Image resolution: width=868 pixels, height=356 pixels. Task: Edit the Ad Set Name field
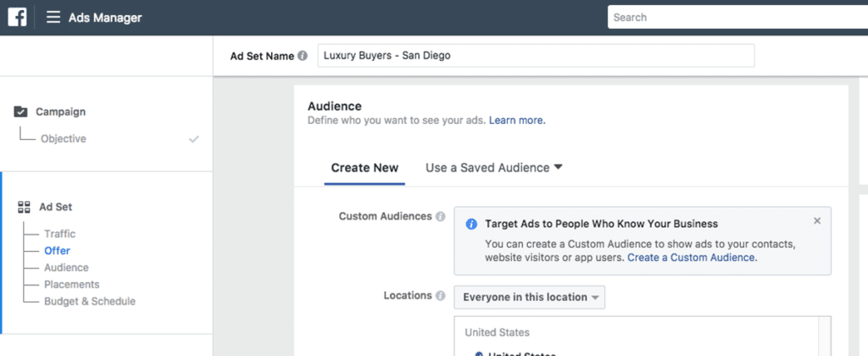click(x=536, y=55)
